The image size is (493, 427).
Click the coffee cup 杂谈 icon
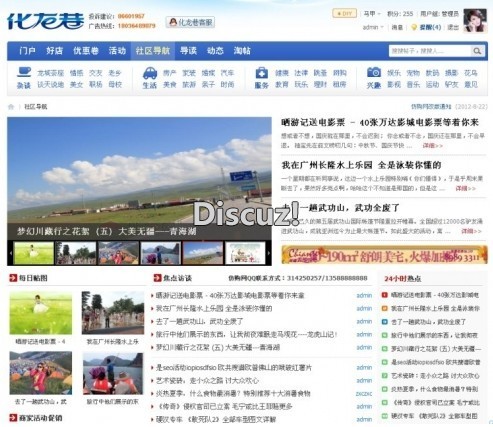pos(24,72)
